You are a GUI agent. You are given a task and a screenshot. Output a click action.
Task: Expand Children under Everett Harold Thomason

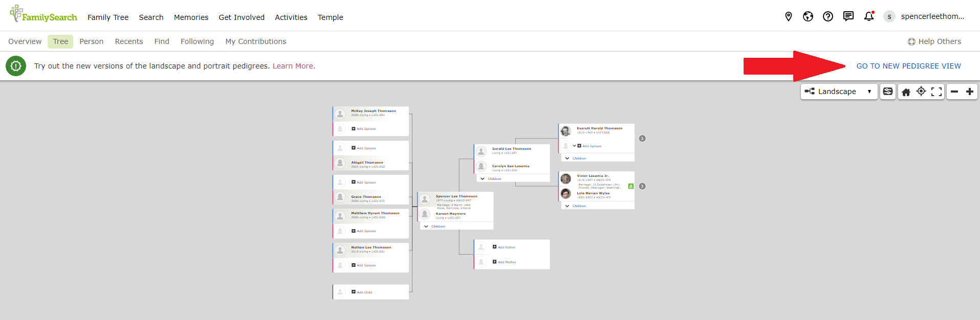coord(575,158)
